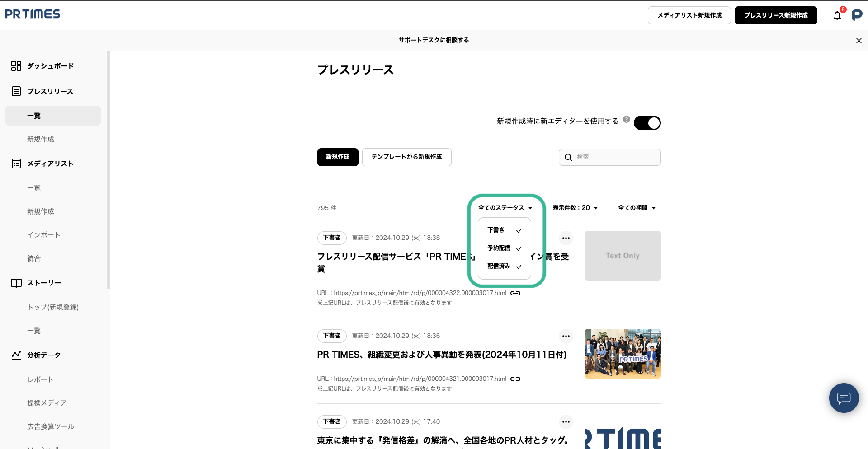Disable the new editor toggle switch
This screenshot has height=449, width=868.
pyautogui.click(x=647, y=123)
